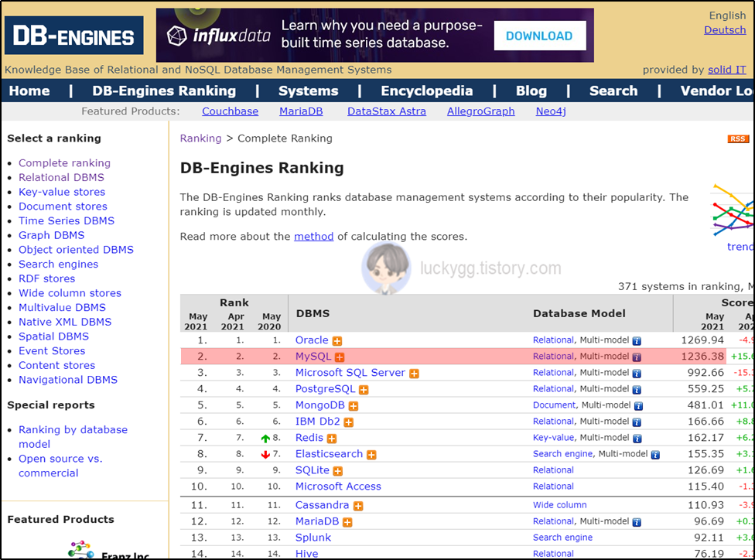Open the Oracle DBMS link
755x560 pixels.
[312, 340]
